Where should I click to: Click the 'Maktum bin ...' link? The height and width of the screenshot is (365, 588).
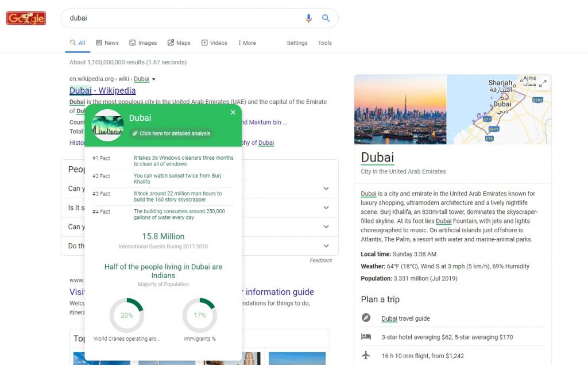[268, 122]
